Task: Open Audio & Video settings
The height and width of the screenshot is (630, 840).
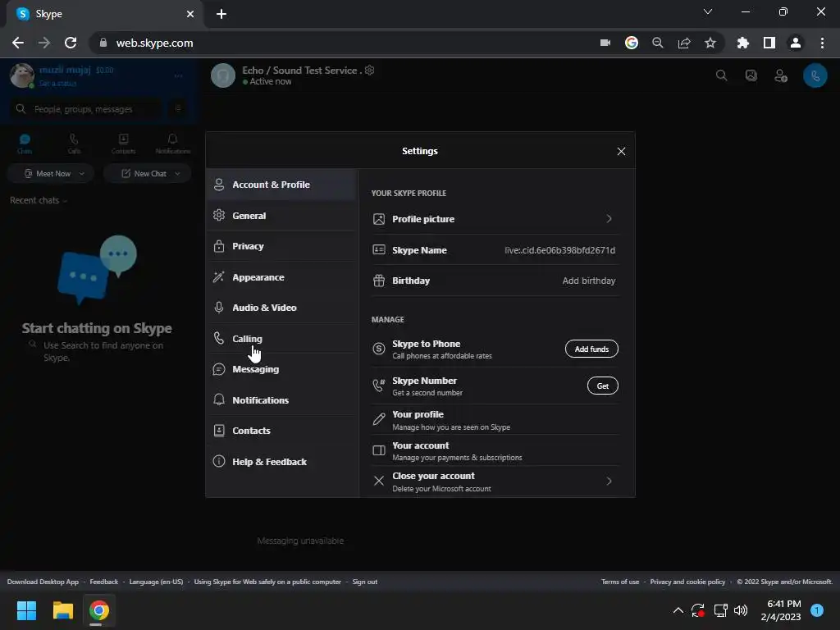Action: click(282, 308)
